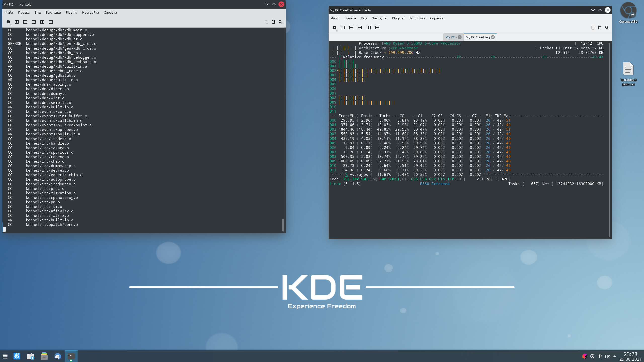The width and height of the screenshot is (644, 362).
Task: Click the paste clipboard icon in the left Konsole toolbar
Action: (x=273, y=22)
